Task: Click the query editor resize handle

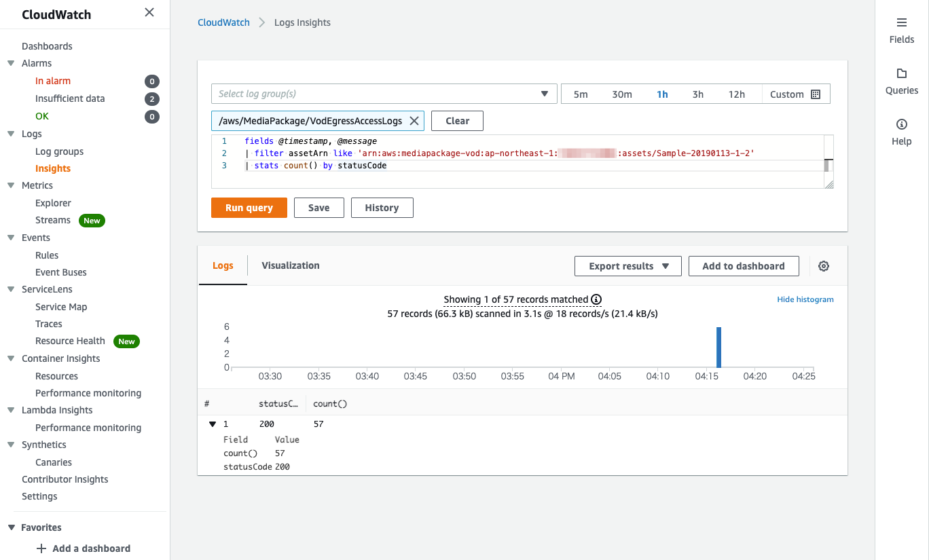Action: pos(828,184)
